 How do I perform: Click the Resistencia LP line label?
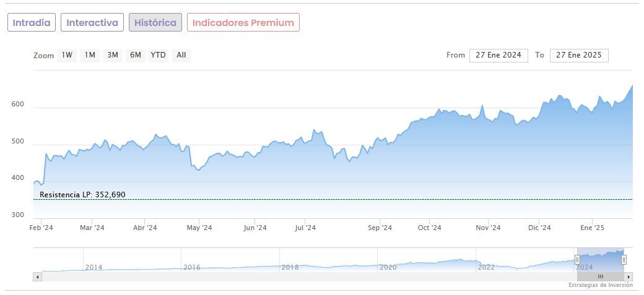pyautogui.click(x=82, y=195)
